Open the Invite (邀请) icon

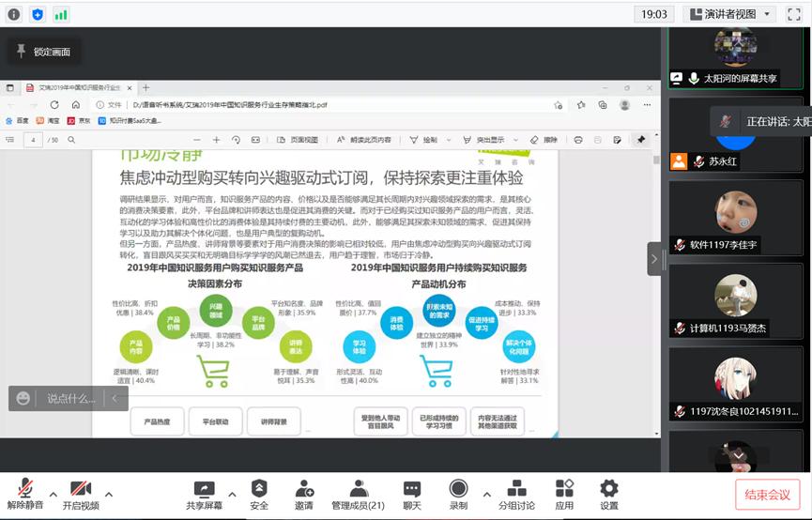(x=304, y=495)
